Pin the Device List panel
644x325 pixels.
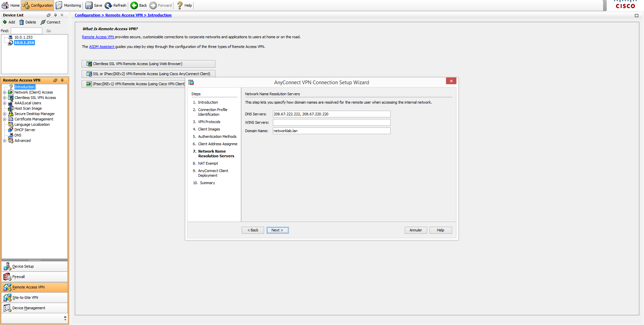pos(55,15)
